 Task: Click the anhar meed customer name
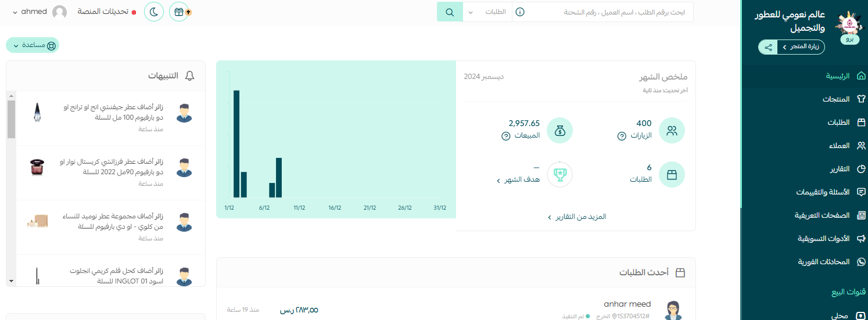(x=627, y=304)
